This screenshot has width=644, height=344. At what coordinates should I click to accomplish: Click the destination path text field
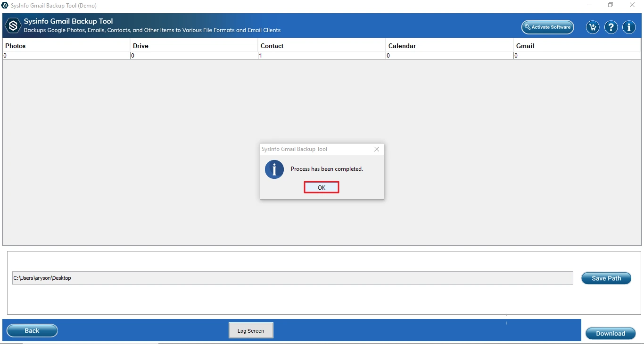tap(292, 278)
